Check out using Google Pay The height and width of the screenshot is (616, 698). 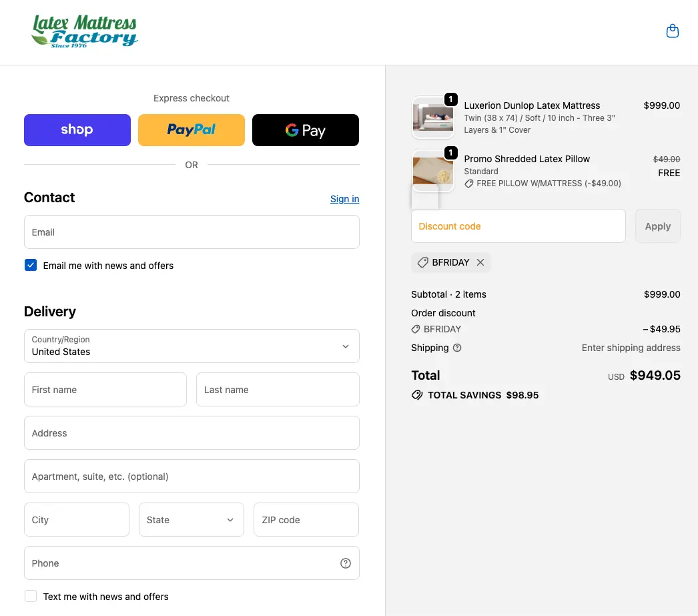[306, 130]
